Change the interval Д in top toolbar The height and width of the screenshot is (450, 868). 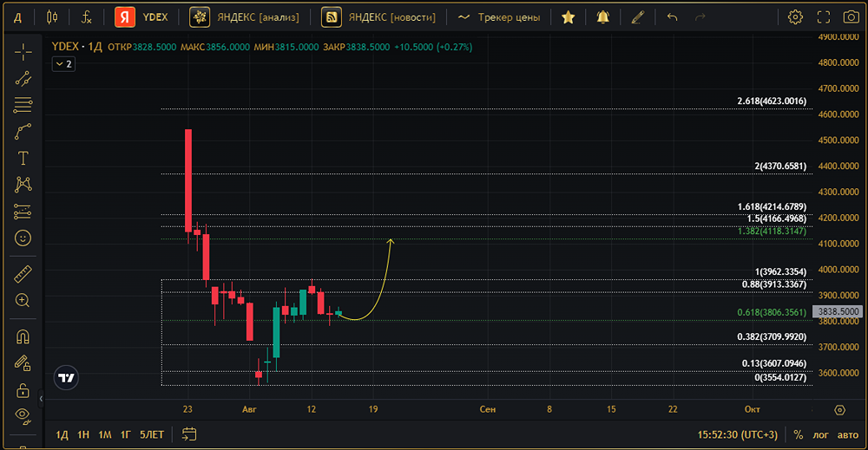coord(17,17)
